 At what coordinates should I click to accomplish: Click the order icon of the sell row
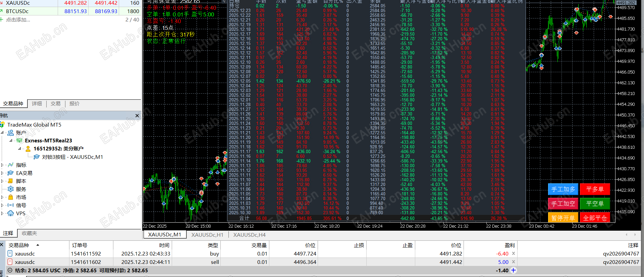coord(10,262)
